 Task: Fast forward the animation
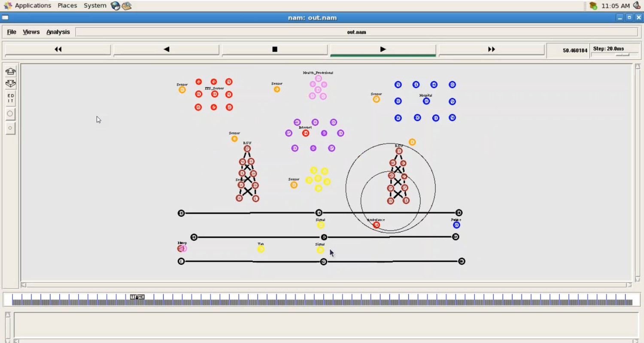click(492, 49)
